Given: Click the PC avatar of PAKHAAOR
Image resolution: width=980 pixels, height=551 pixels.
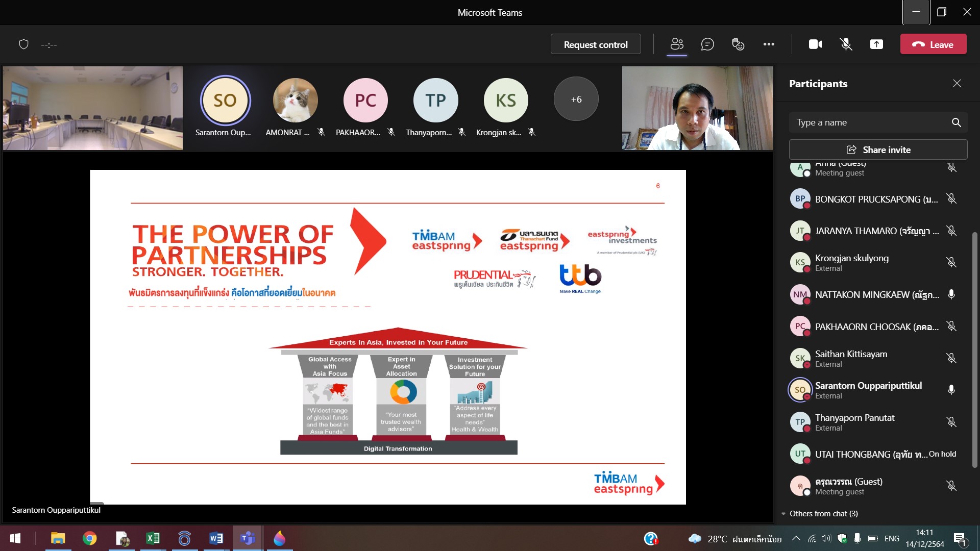Looking at the screenshot, I should (365, 100).
